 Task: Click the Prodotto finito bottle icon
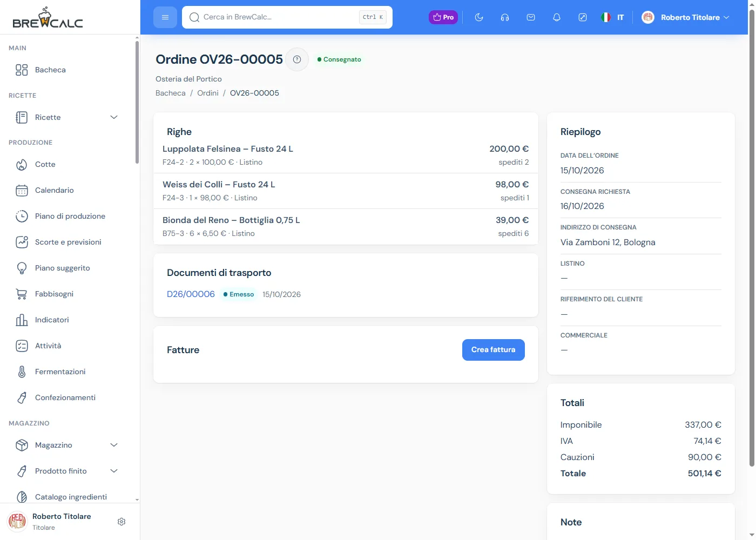22,471
